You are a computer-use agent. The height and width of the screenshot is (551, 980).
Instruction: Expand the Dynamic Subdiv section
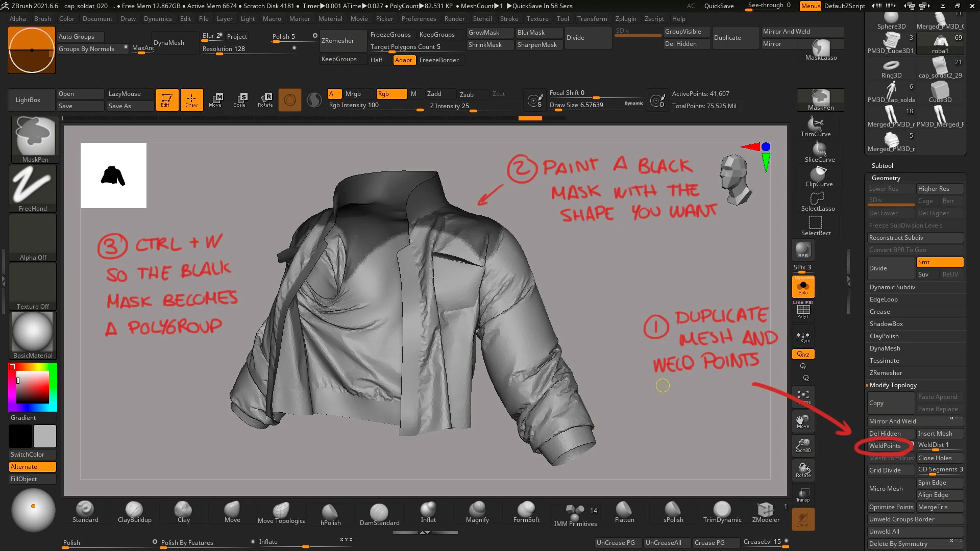(892, 287)
